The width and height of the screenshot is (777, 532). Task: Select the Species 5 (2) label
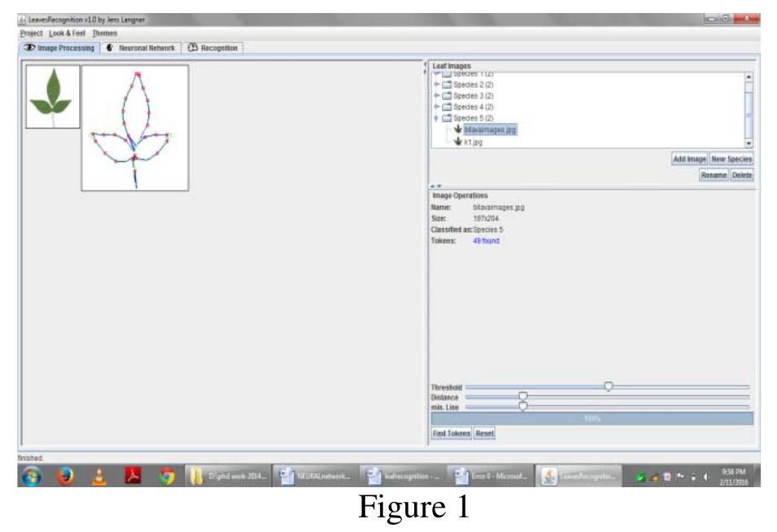point(473,118)
